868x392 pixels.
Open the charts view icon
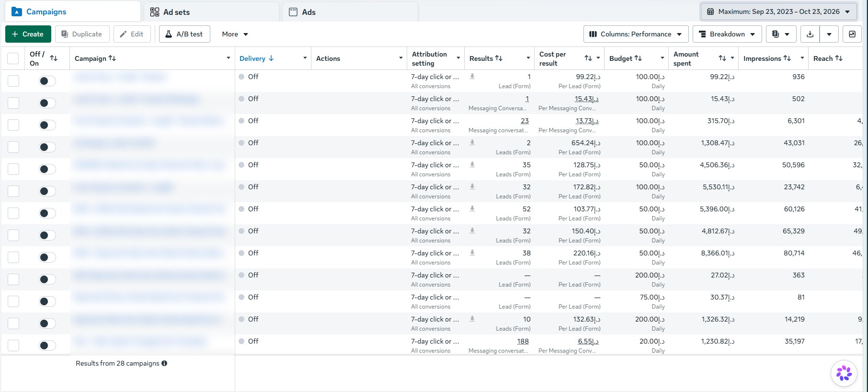click(852, 34)
